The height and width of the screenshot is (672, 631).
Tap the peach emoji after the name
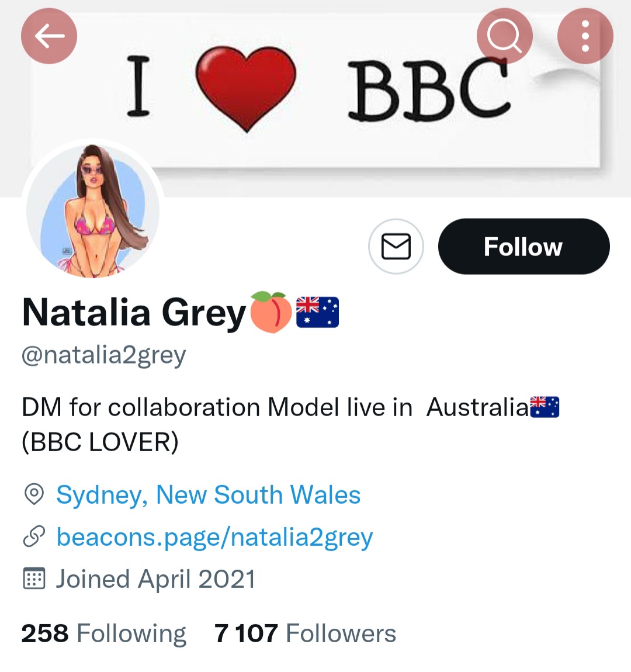point(271,312)
